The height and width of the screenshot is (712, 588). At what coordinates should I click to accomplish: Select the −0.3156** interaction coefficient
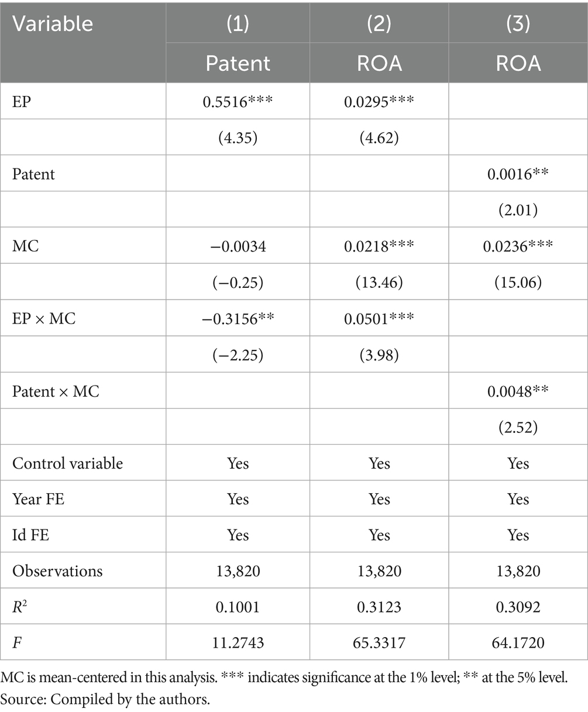(238, 319)
